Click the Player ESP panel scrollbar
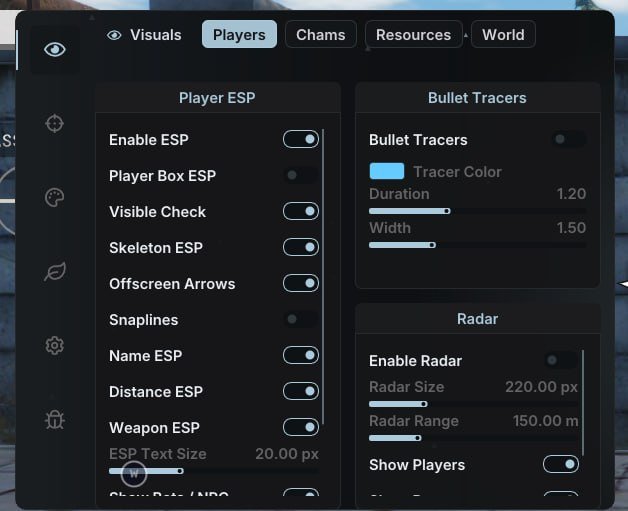The height and width of the screenshot is (511, 628). (323, 277)
